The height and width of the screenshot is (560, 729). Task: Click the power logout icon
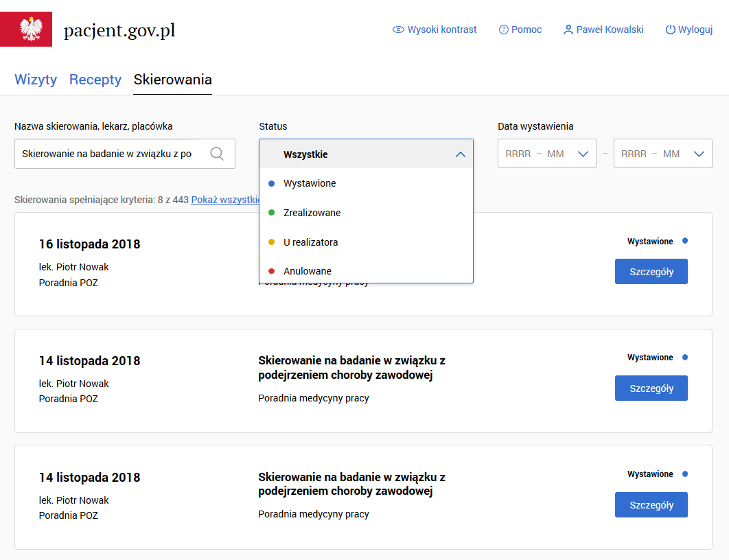coord(671,30)
